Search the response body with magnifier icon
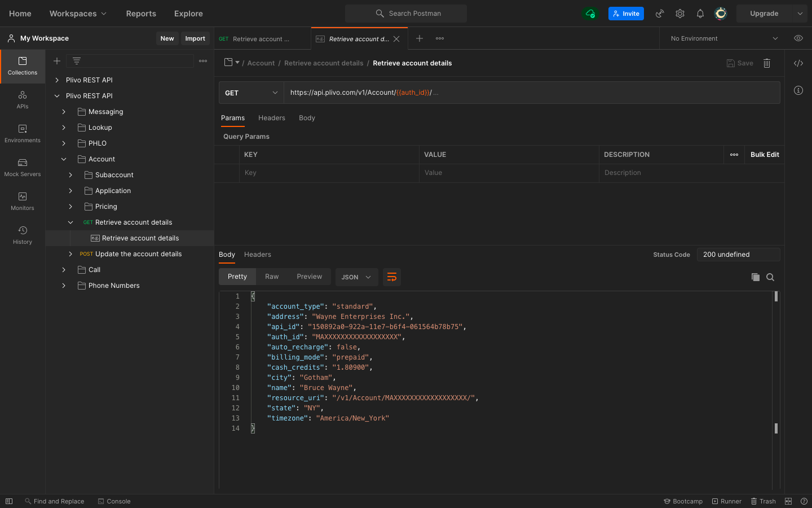This screenshot has width=812, height=508. point(770,277)
